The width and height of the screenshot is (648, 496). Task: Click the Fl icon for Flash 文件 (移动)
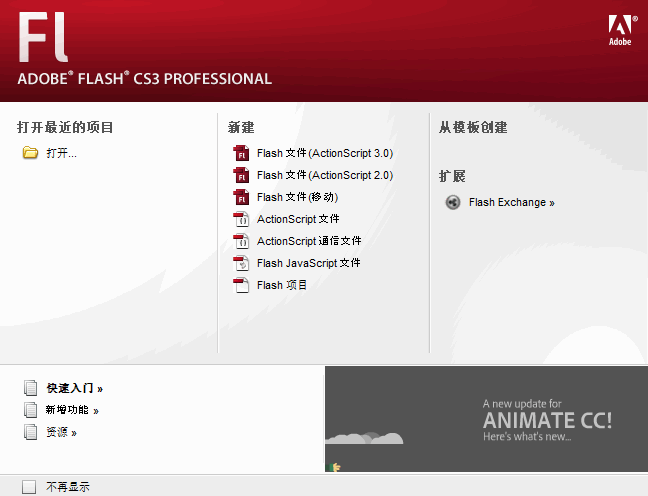click(241, 197)
